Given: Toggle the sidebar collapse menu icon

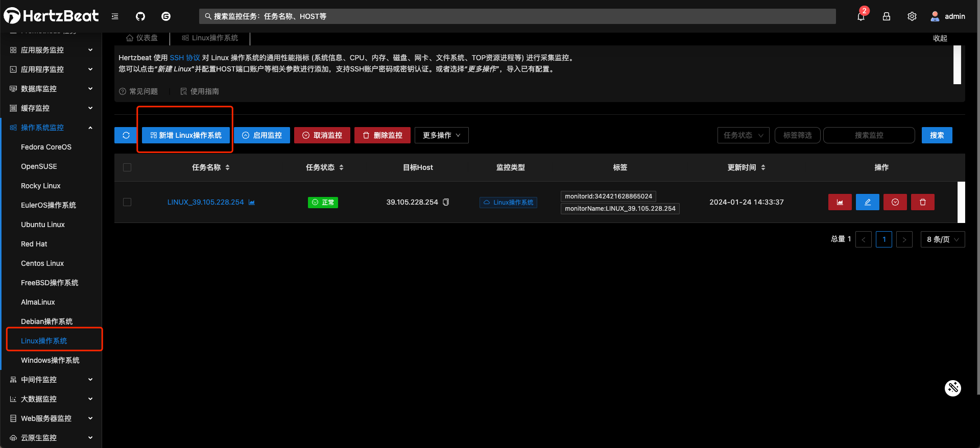Looking at the screenshot, I should click(115, 16).
